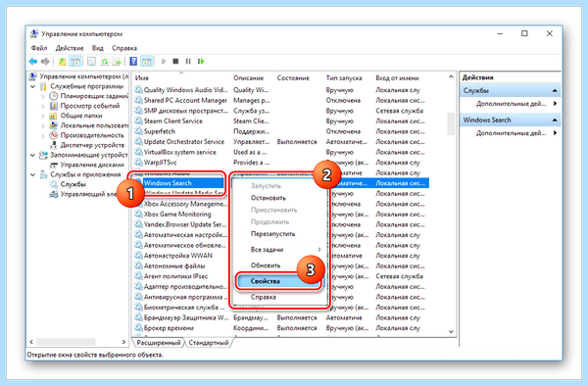Image resolution: width=588 pixels, height=386 pixels.
Task: Expand the Просмотр событий node
Action: pos(43,106)
